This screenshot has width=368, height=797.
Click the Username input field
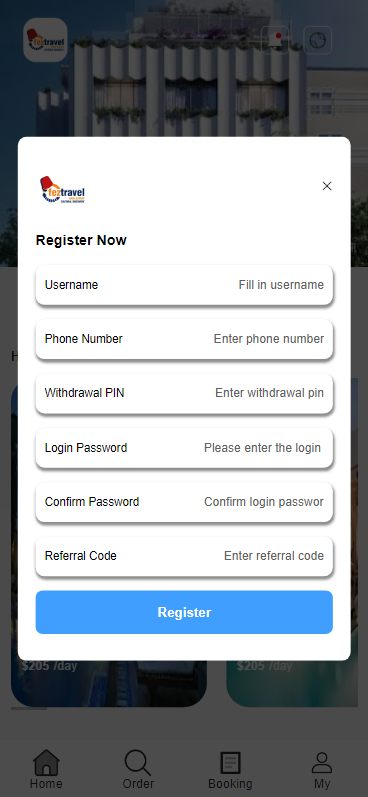(184, 285)
